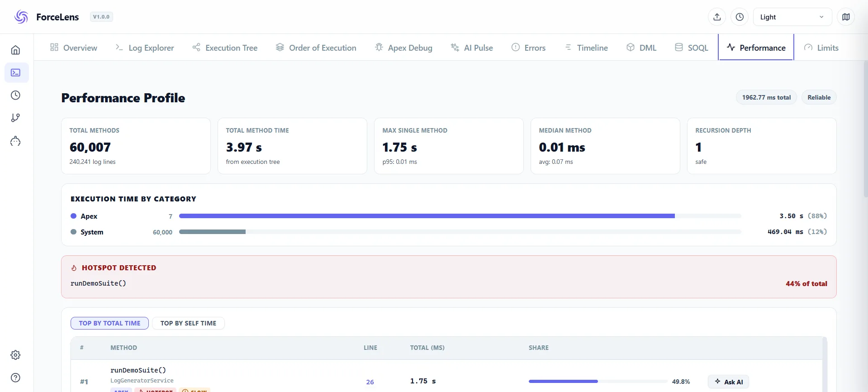Viewport: 868px width, 392px height.
Task: Click the SOQL database icon
Action: coord(679,47)
